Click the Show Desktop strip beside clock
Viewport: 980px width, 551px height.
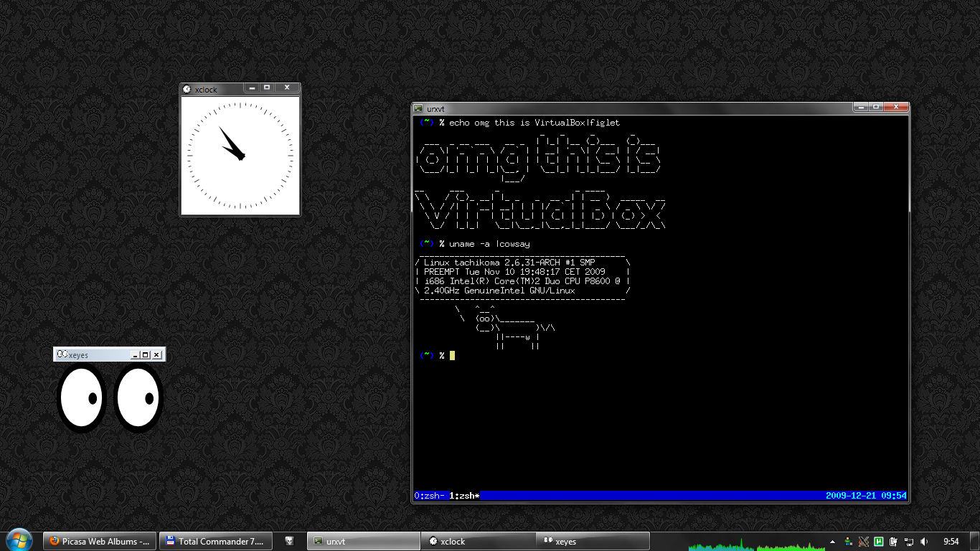point(975,542)
